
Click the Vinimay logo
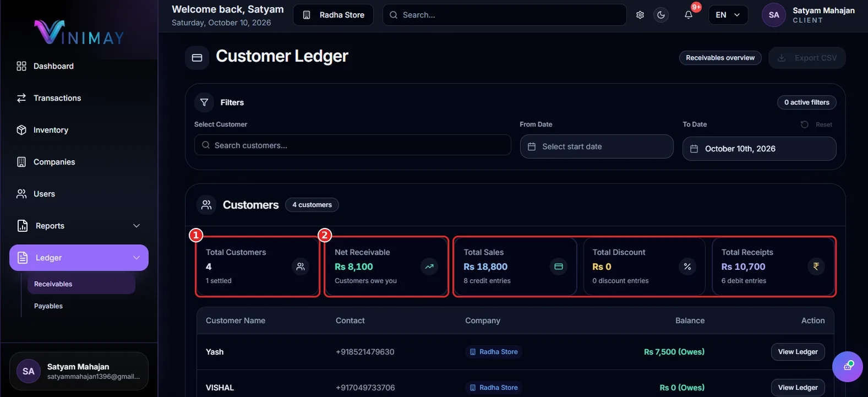79,32
